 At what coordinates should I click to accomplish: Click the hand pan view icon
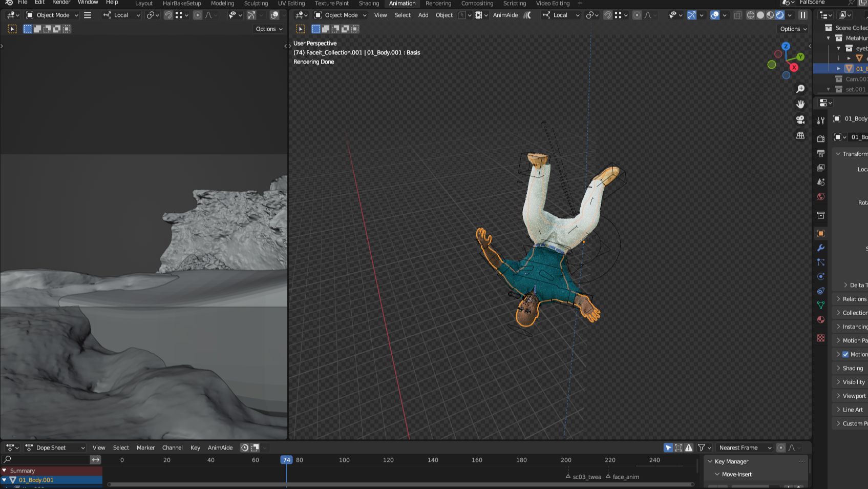click(800, 104)
